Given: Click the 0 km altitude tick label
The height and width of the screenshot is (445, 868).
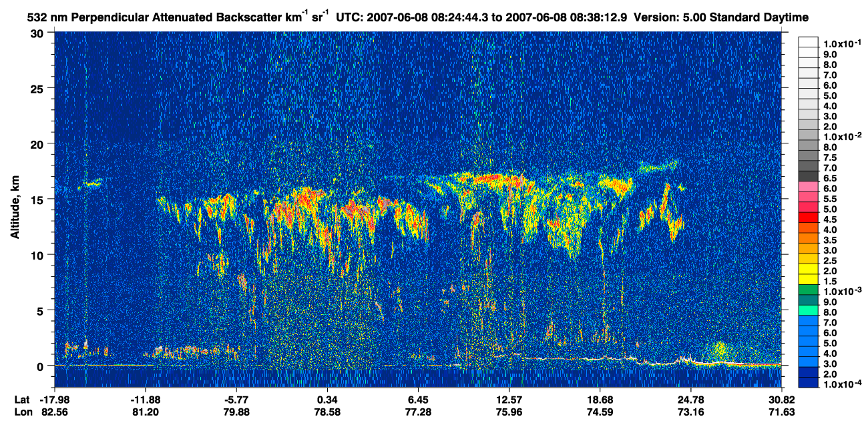Looking at the screenshot, I should tap(41, 366).
